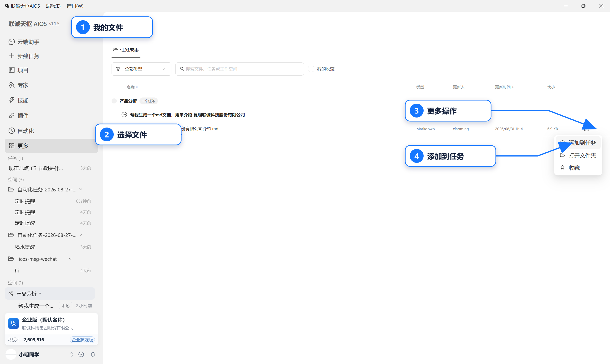Click the three-dot more actions icon on file row

tap(597, 128)
